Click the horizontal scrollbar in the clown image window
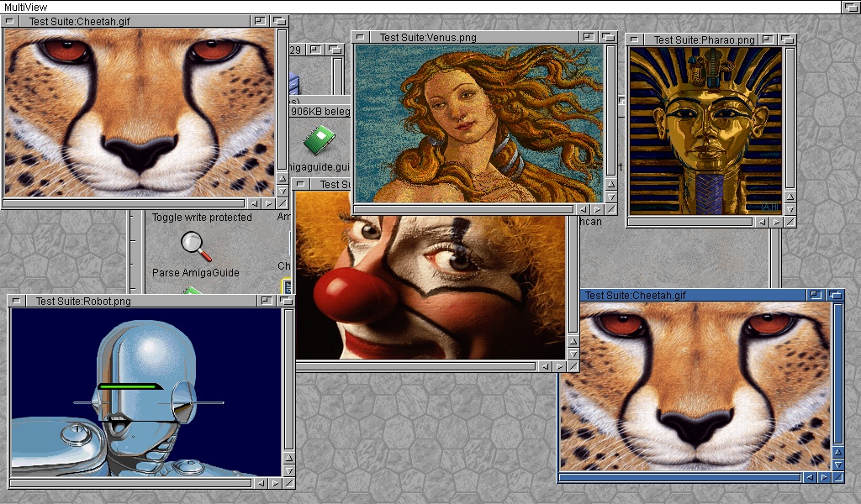 [416, 366]
